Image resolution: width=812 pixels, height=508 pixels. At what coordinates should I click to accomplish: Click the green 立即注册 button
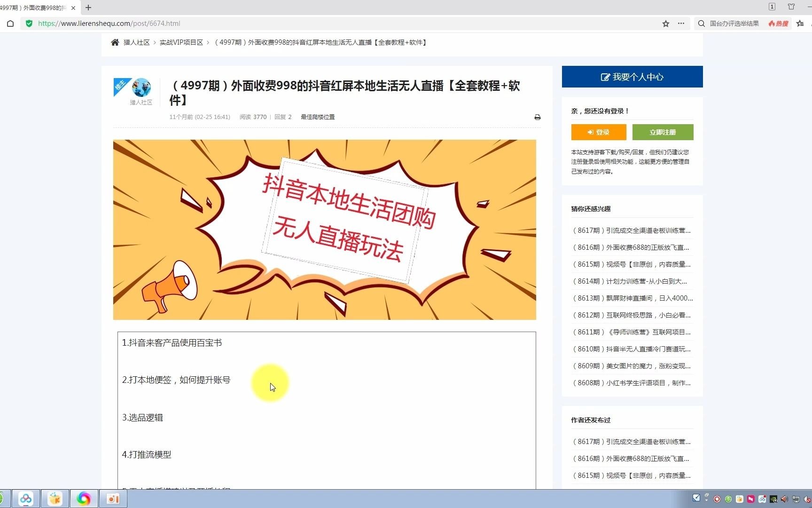[663, 132]
